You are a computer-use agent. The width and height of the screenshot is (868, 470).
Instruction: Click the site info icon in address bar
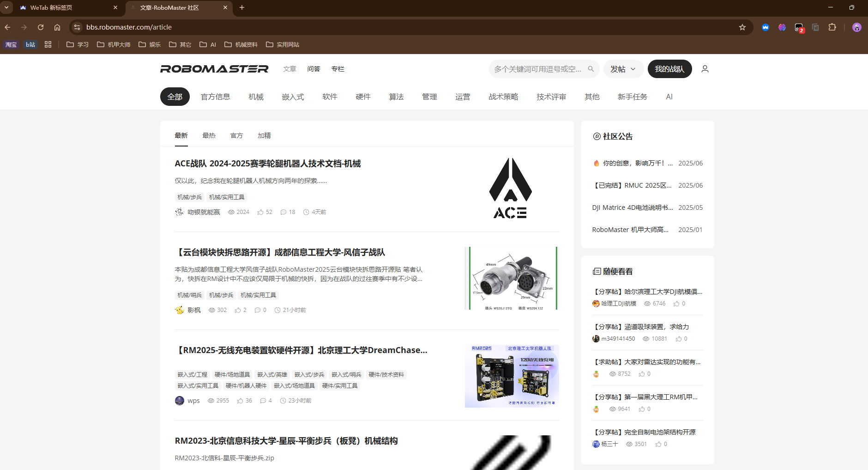pyautogui.click(x=77, y=27)
